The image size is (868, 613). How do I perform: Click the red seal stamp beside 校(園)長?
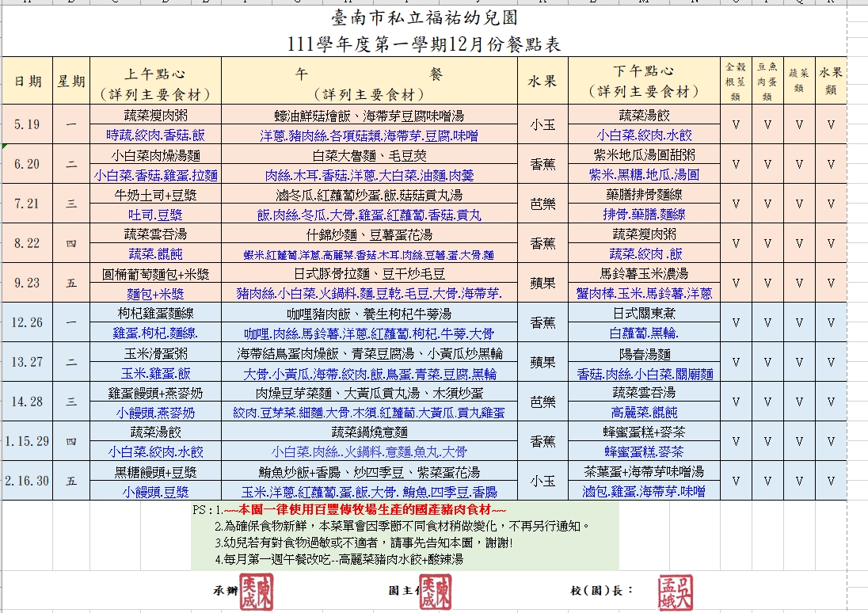tap(676, 592)
